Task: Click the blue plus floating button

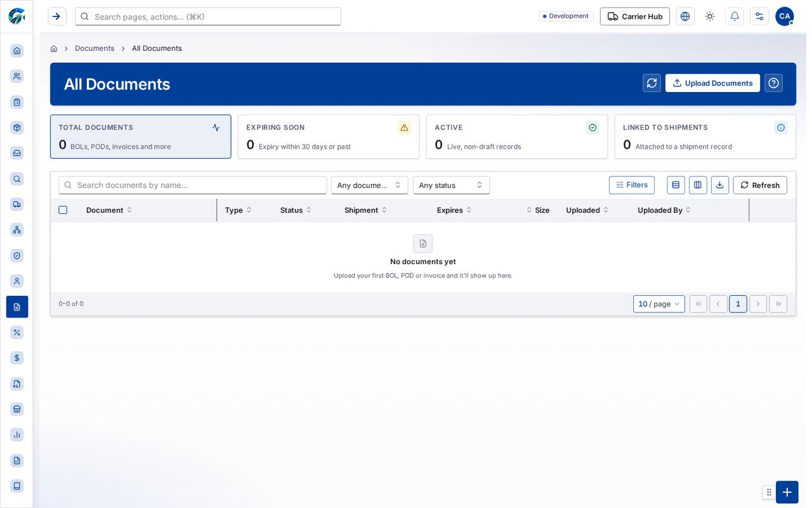Action: pos(787,492)
